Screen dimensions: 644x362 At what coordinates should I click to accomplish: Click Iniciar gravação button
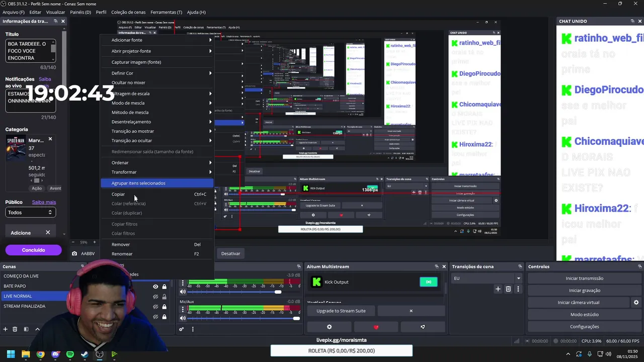[x=584, y=290]
